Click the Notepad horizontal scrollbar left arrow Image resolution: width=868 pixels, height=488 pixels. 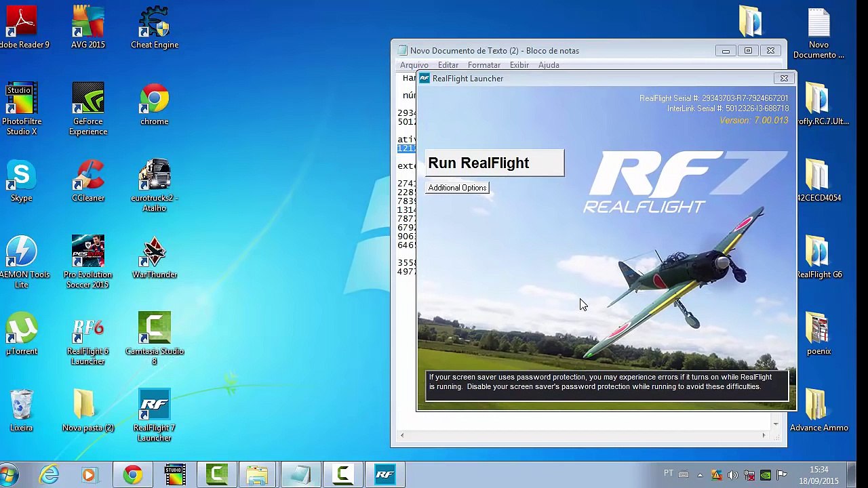point(402,435)
